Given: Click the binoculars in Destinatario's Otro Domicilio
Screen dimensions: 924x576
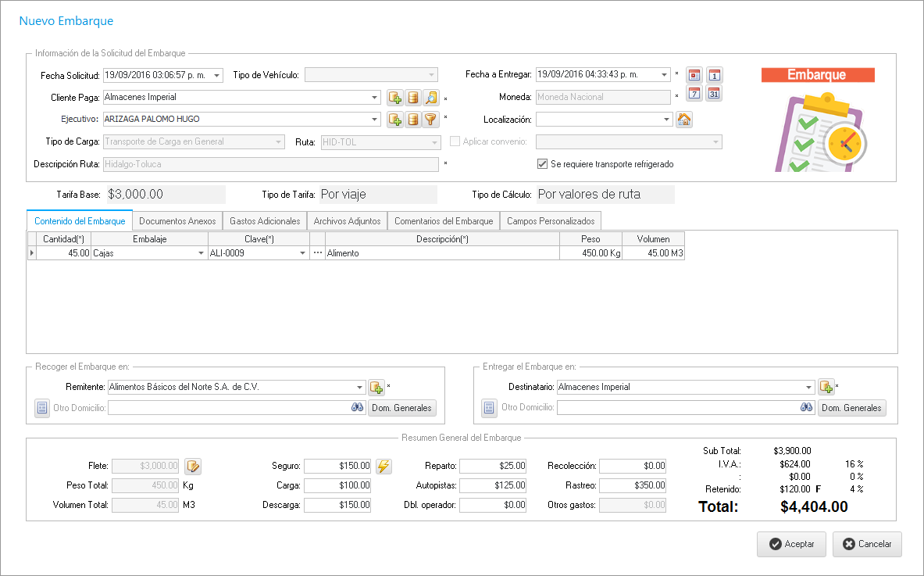Looking at the screenshot, I should 806,407.
